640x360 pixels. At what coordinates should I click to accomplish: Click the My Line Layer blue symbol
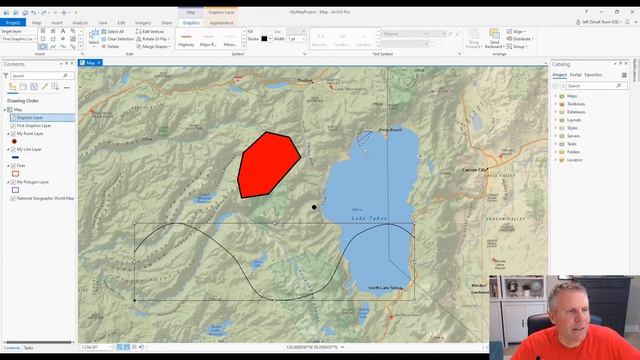coord(16,157)
